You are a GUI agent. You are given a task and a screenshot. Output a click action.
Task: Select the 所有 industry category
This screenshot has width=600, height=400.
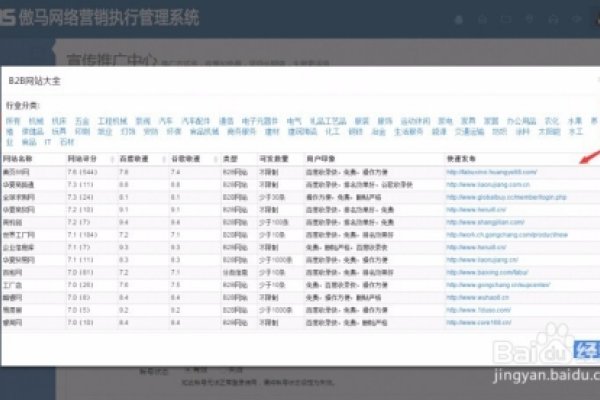13,121
